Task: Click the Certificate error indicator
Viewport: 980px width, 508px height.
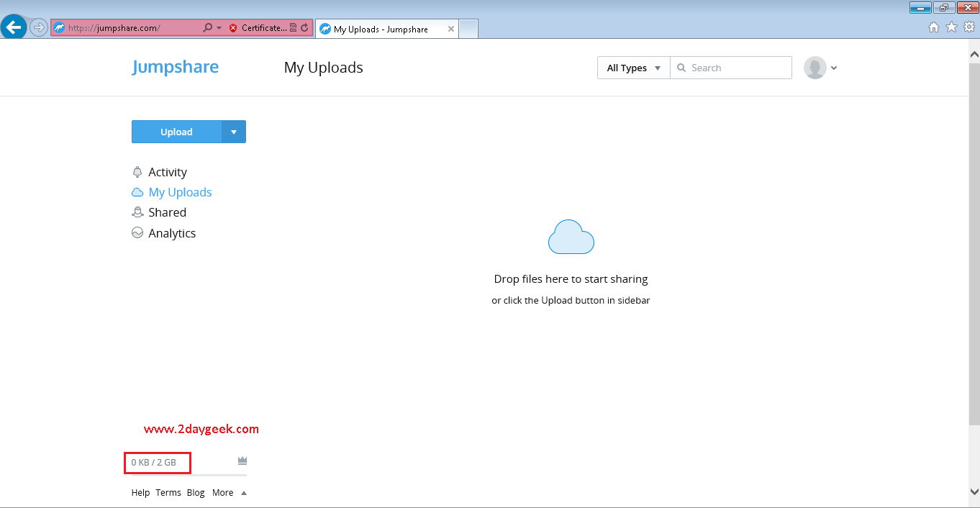Action: pos(258,28)
